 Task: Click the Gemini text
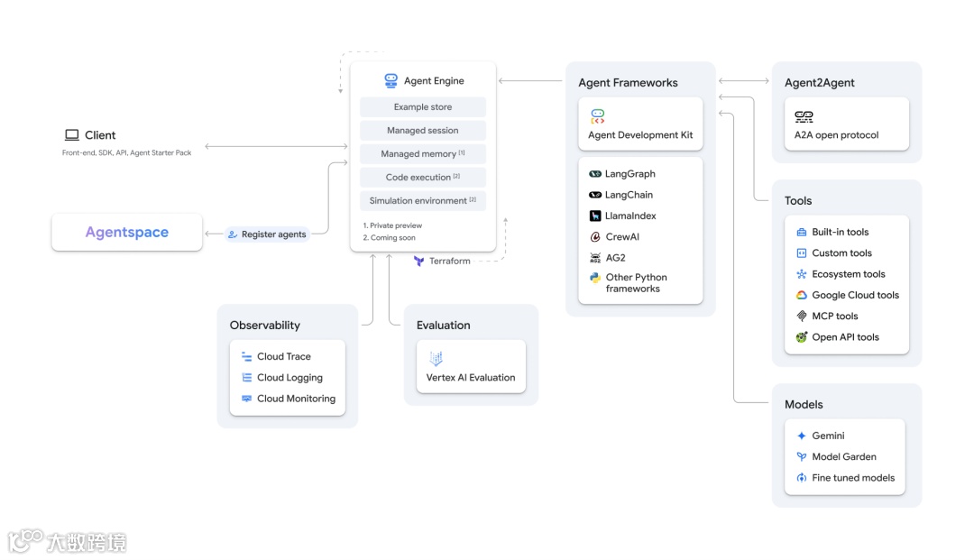pos(828,436)
